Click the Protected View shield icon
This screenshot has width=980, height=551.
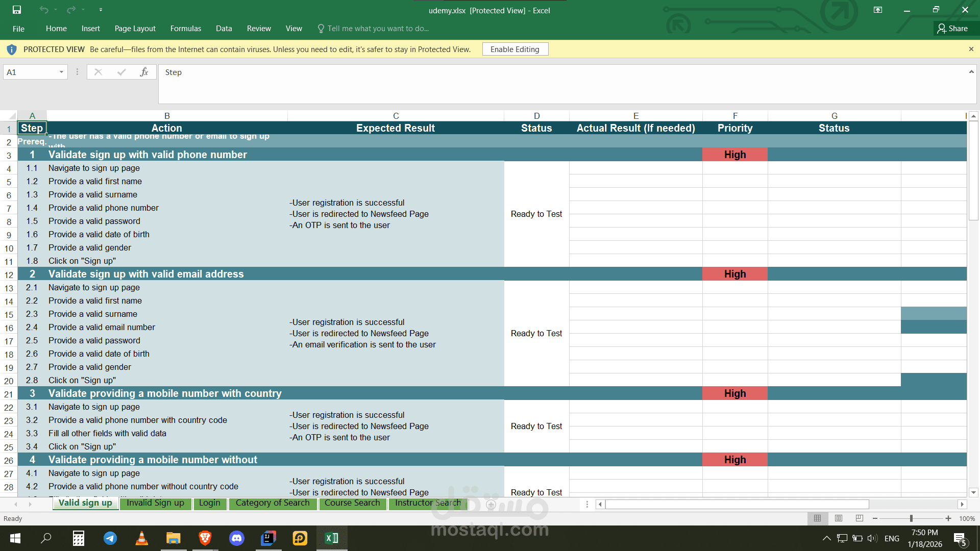pyautogui.click(x=11, y=49)
